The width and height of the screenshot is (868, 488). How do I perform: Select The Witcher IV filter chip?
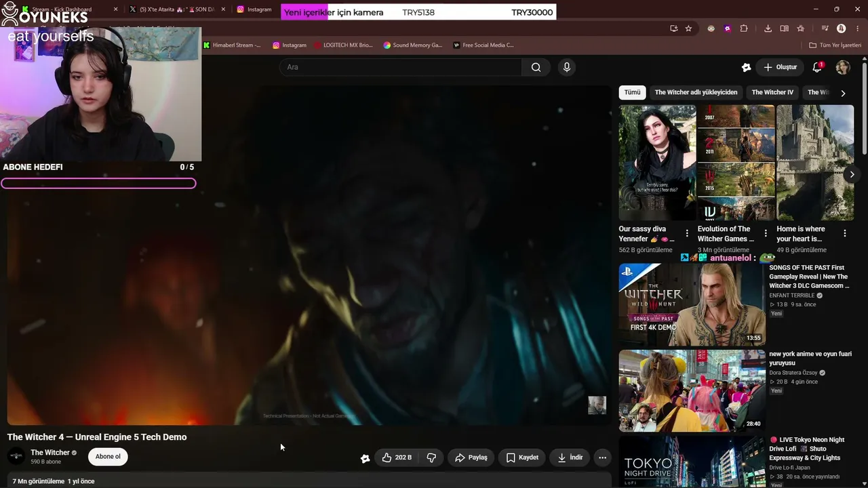tap(772, 92)
